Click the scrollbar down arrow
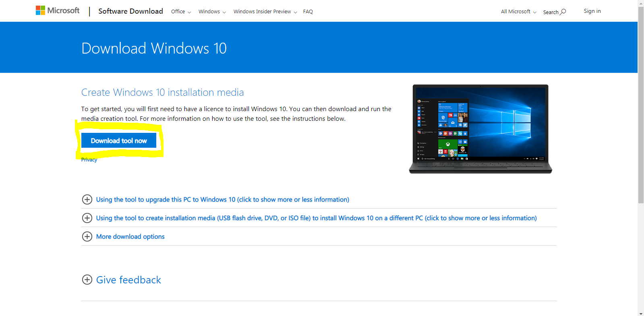644x316 pixels. click(641, 313)
